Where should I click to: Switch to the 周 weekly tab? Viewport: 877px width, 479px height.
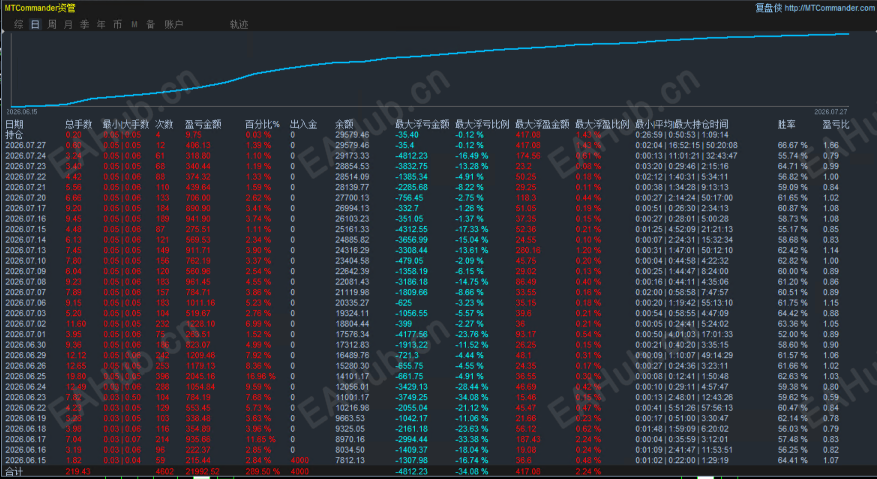[52, 25]
